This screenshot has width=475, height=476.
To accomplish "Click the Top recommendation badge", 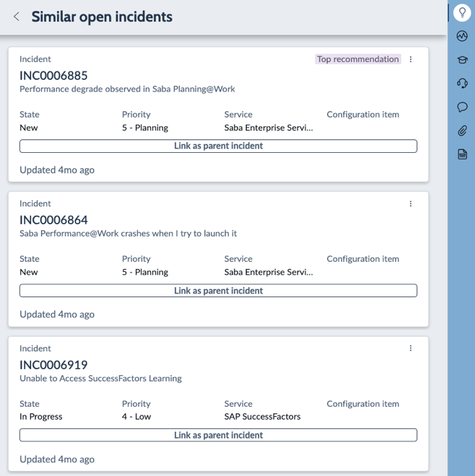I will click(357, 59).
